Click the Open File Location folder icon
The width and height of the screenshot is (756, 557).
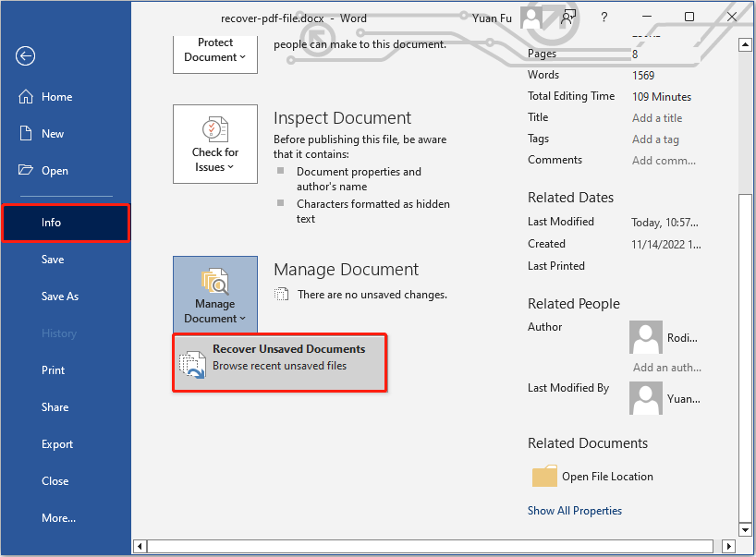(545, 476)
